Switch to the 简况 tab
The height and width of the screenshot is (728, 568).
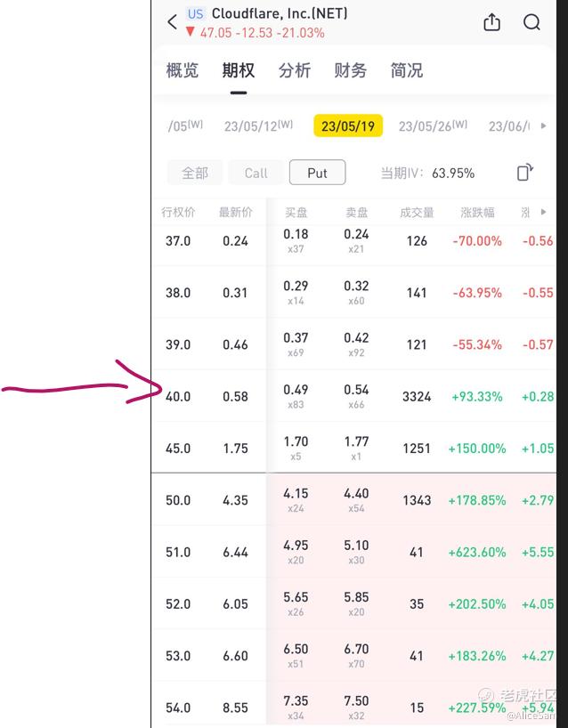click(x=407, y=70)
